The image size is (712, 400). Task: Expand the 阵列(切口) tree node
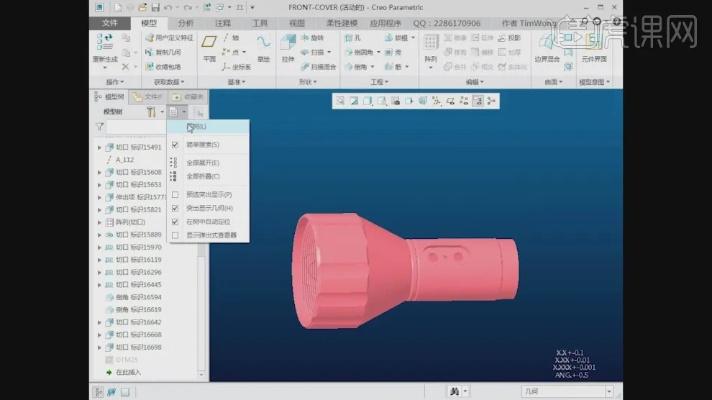(x=99, y=222)
